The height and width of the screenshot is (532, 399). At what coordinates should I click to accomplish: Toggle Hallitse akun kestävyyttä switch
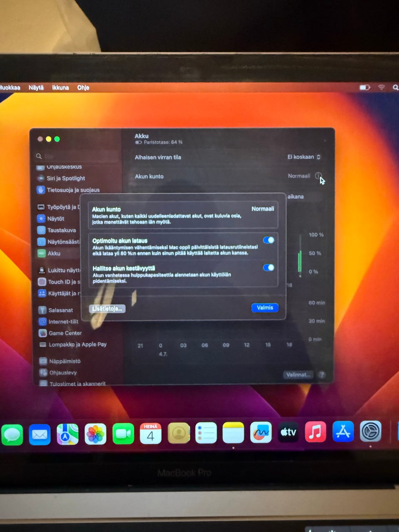pos(268,267)
